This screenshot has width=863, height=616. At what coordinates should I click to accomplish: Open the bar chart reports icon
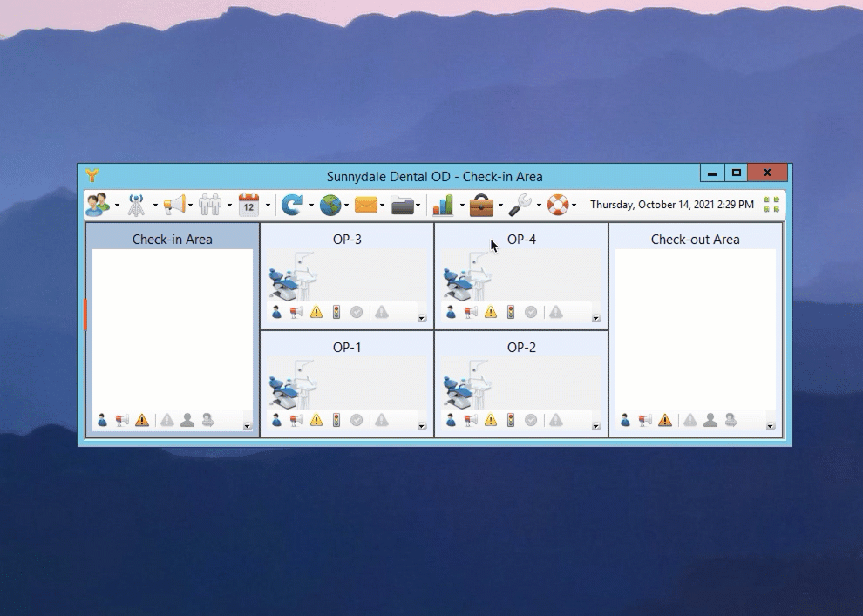click(443, 205)
